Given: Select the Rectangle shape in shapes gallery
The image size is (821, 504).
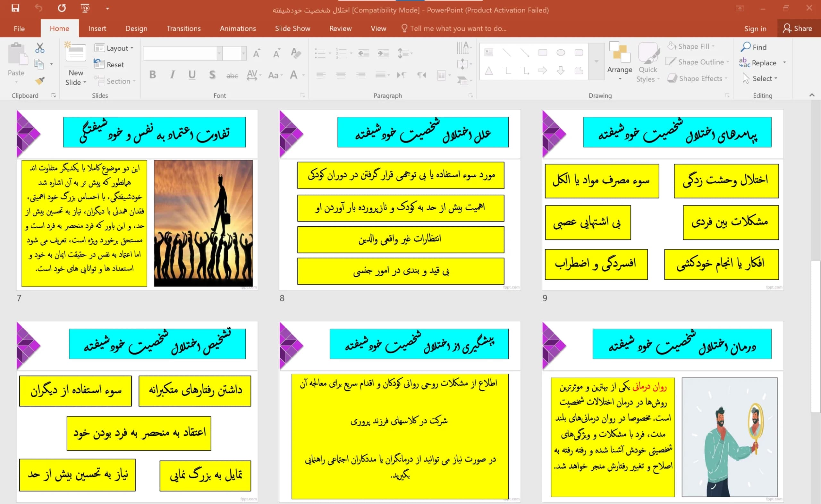Looking at the screenshot, I should click(x=543, y=52).
